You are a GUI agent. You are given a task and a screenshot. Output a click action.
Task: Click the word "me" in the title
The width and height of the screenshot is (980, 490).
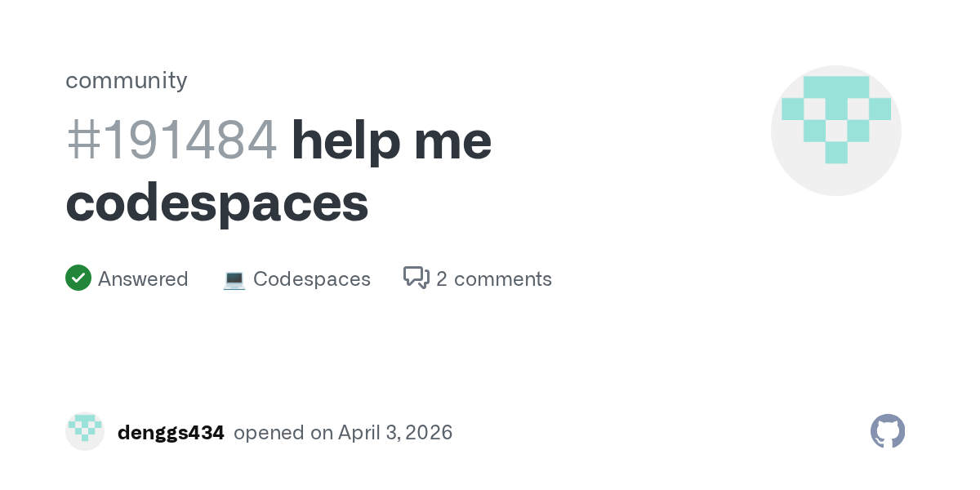pyautogui.click(x=453, y=140)
